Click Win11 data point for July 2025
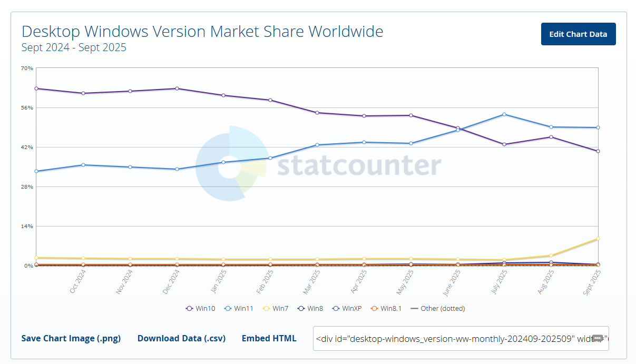Image resolution: width=636 pixels, height=364 pixels. point(504,114)
